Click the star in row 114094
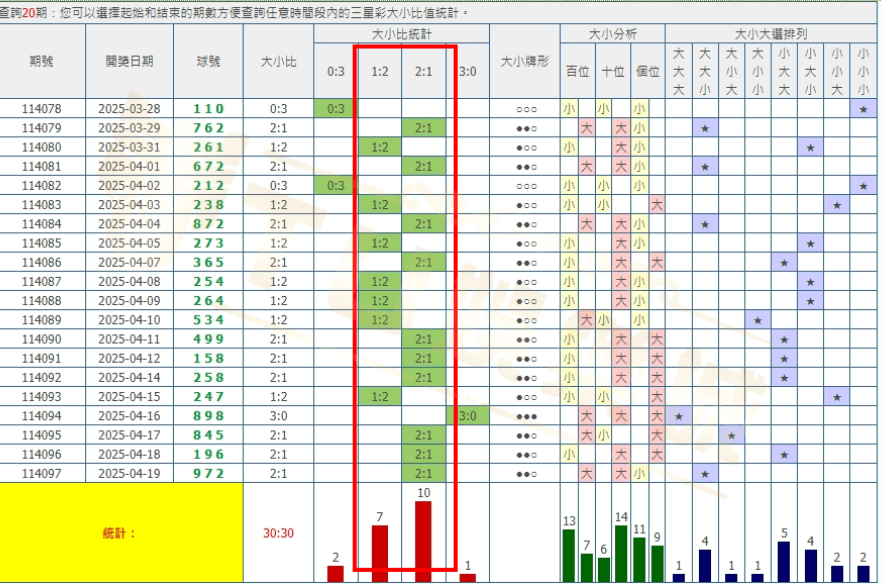Image resolution: width=883 pixels, height=585 pixels. point(679,415)
